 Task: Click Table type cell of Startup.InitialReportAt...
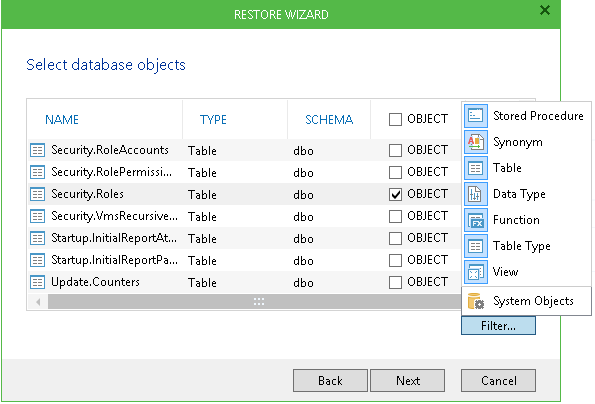(202, 239)
